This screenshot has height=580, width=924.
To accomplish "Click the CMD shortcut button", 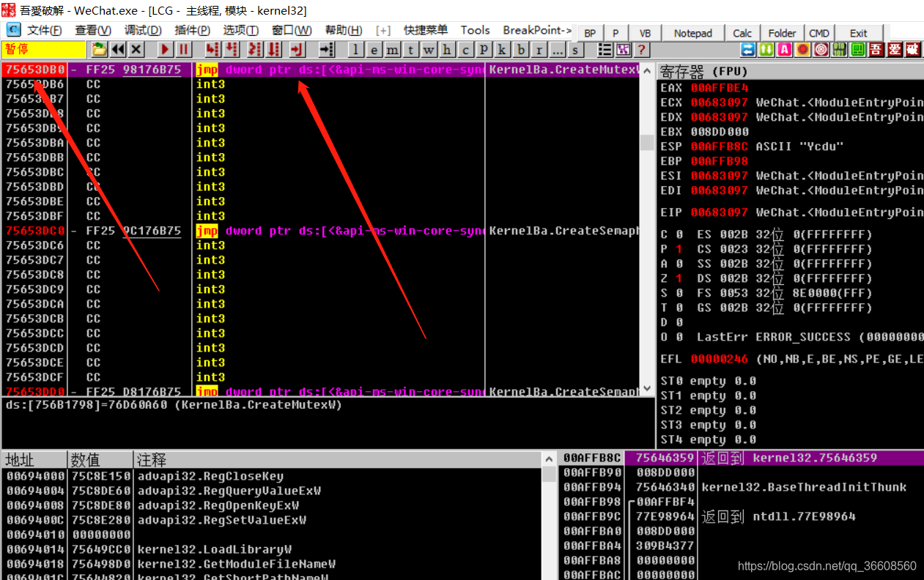I will [819, 33].
